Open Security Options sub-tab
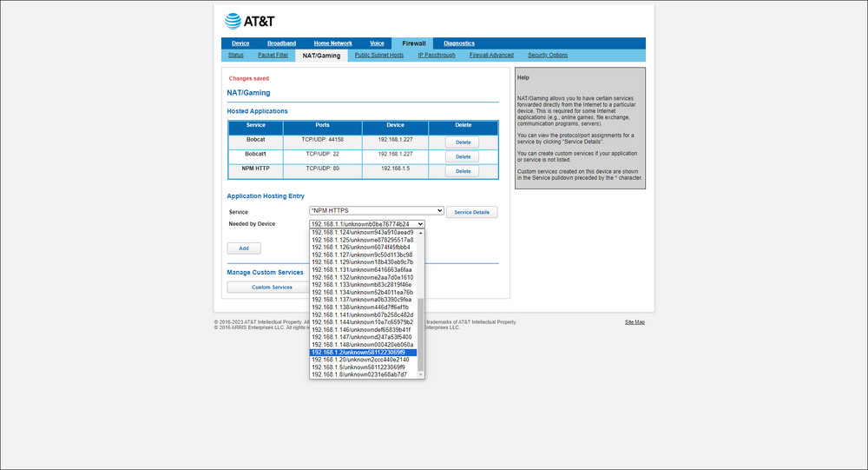 (x=548, y=55)
